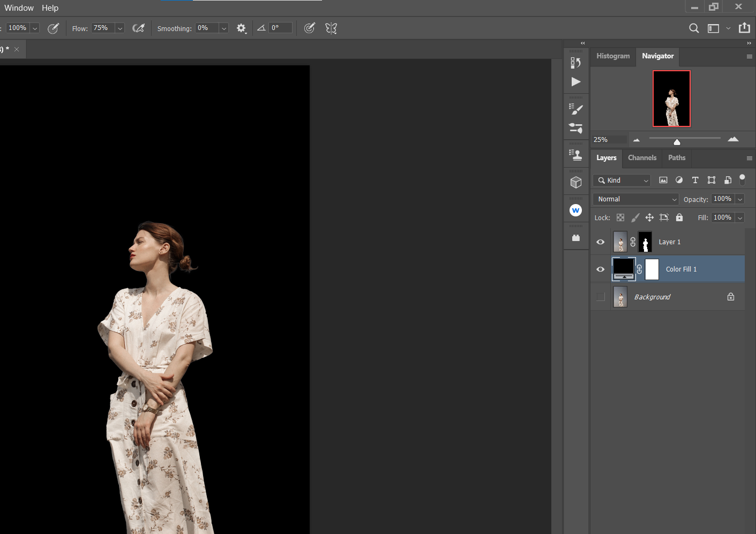Switch to the Histogram tab
Image resolution: width=756 pixels, height=534 pixels.
click(613, 56)
